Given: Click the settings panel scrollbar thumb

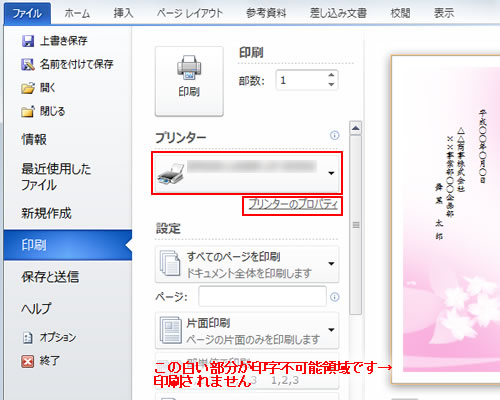Looking at the screenshot, I should 356,225.
